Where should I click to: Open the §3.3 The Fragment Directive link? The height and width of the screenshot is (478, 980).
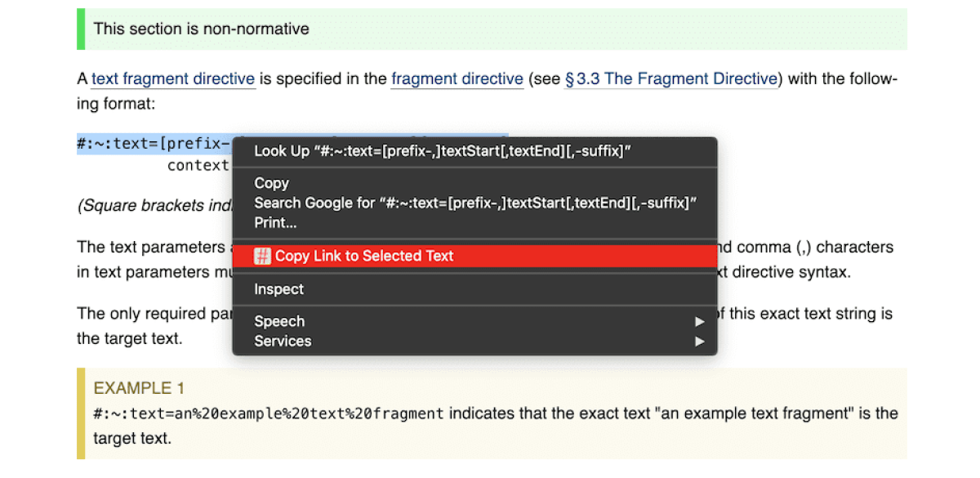click(670, 79)
